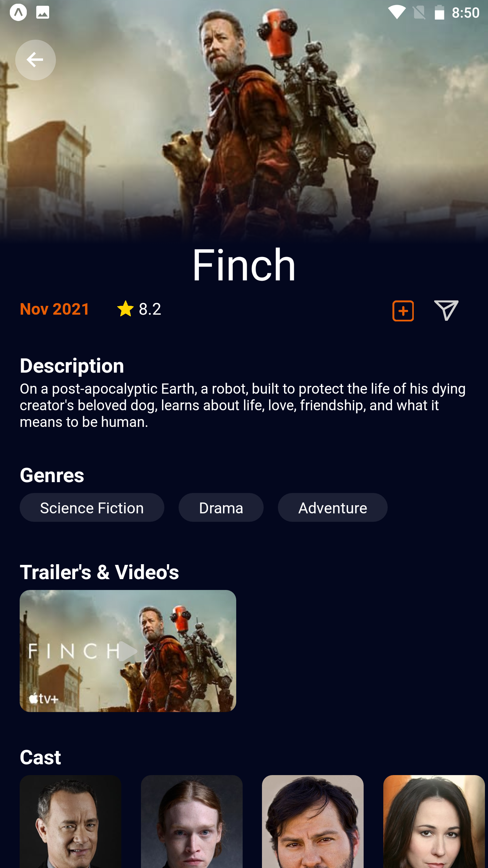This screenshot has height=868, width=488.
Task: Play the Finch trailer video
Action: (128, 651)
